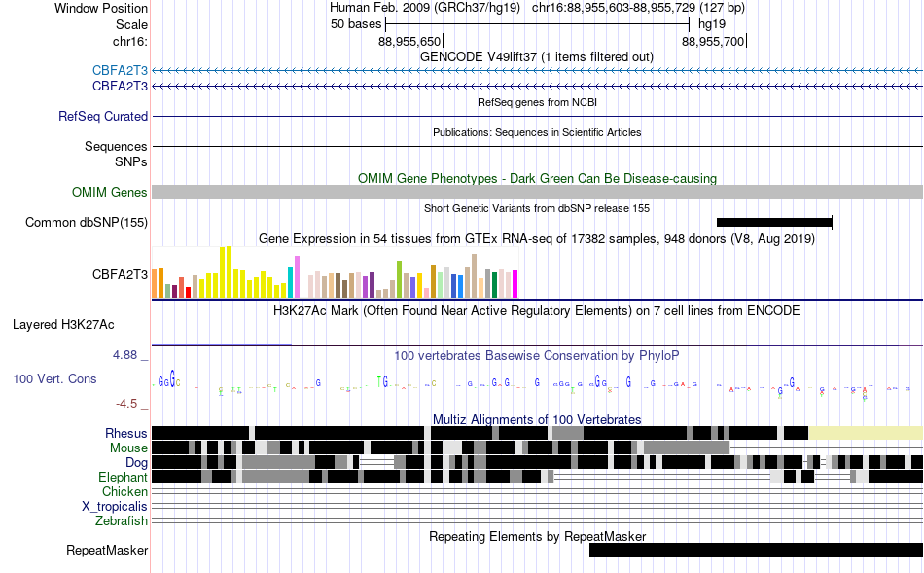Click the gray OMIM Genes bar
Viewport: 924px width, 573px height.
pyautogui.click(x=538, y=193)
